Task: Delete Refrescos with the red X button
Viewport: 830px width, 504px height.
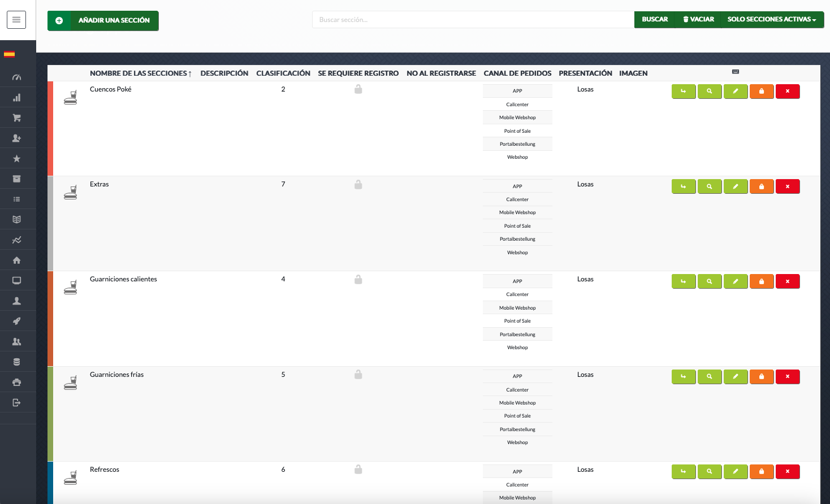Action: pyautogui.click(x=788, y=472)
